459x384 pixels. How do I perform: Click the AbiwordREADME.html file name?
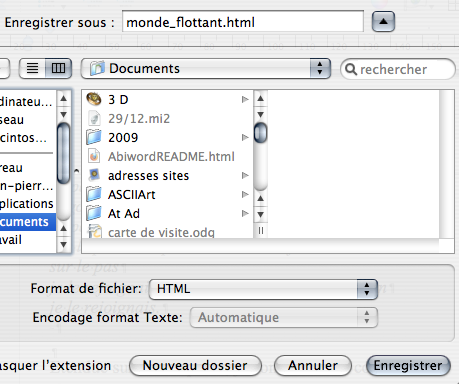coord(171,156)
